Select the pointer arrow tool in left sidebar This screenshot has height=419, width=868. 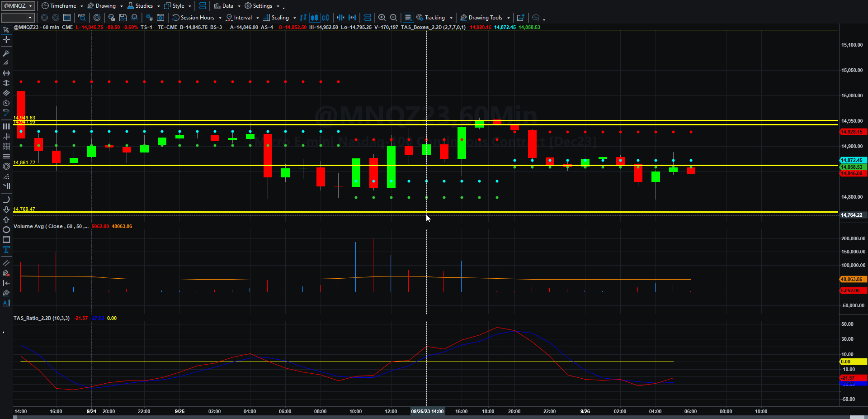tap(6, 30)
